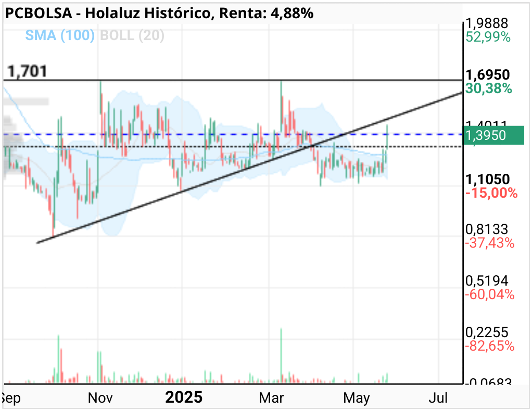This screenshot has width=532, height=411.
Task: Select the 0,5194 price axis label
Action: click(487, 281)
